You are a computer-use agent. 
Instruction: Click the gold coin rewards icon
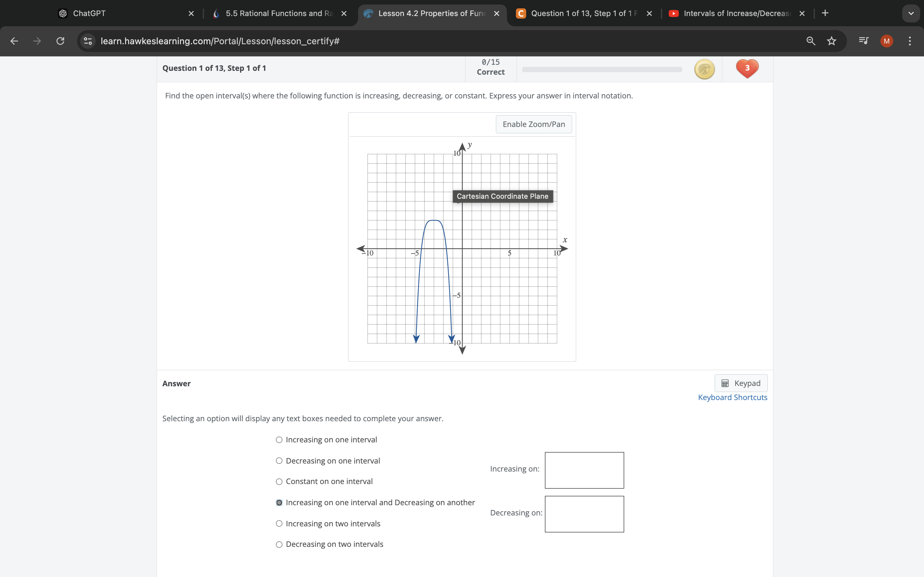704,69
